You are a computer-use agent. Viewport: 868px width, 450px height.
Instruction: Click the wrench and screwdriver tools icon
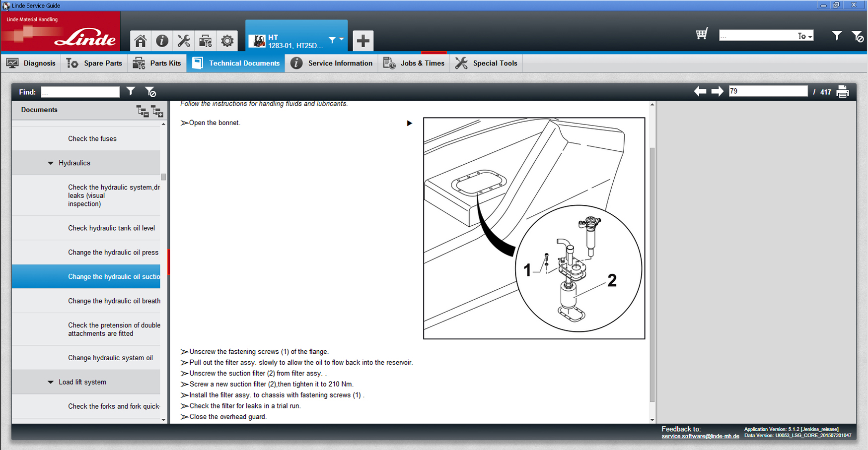point(184,41)
